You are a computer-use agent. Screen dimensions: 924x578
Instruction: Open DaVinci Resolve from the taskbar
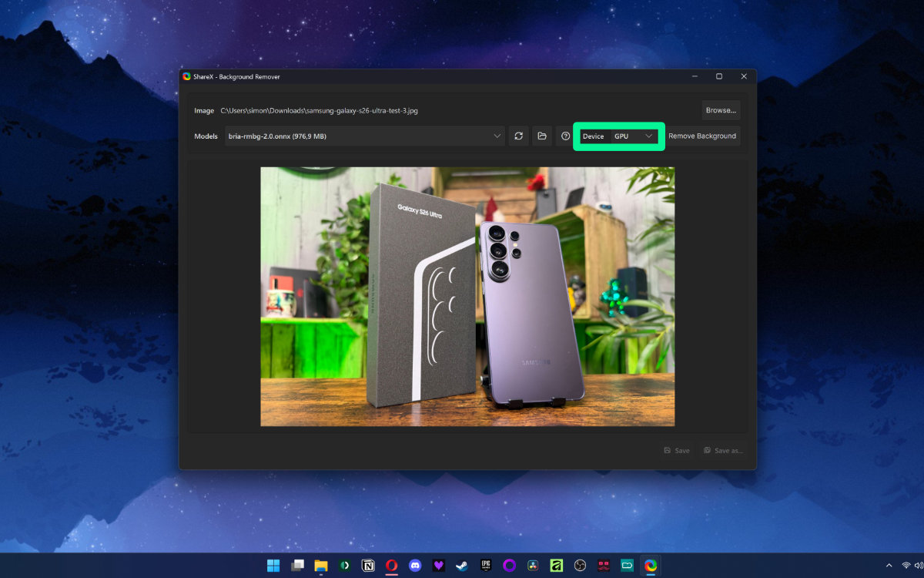(x=533, y=566)
